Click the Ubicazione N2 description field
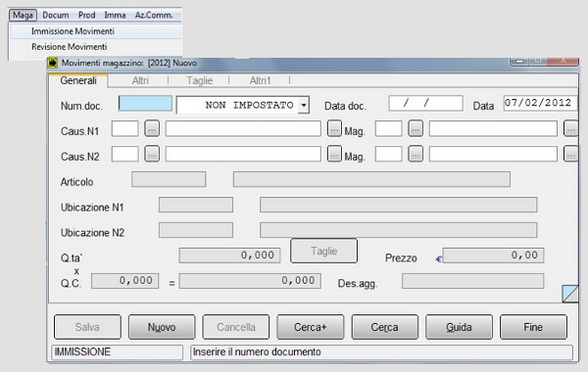Screen dimensions: 588x372 398,230
